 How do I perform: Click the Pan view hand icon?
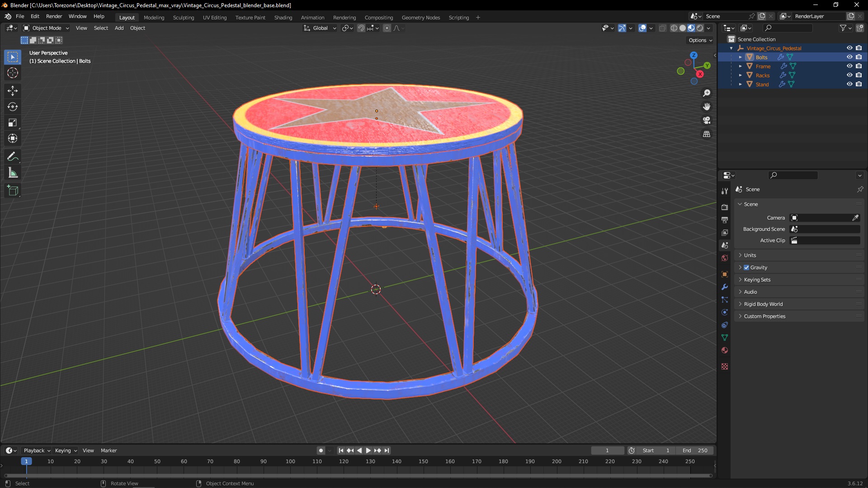[707, 107]
